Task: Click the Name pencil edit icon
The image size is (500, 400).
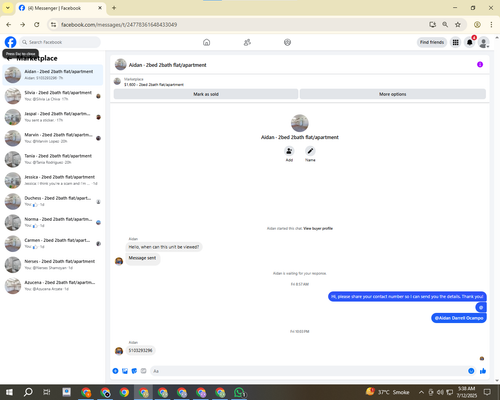Action: coord(310,151)
